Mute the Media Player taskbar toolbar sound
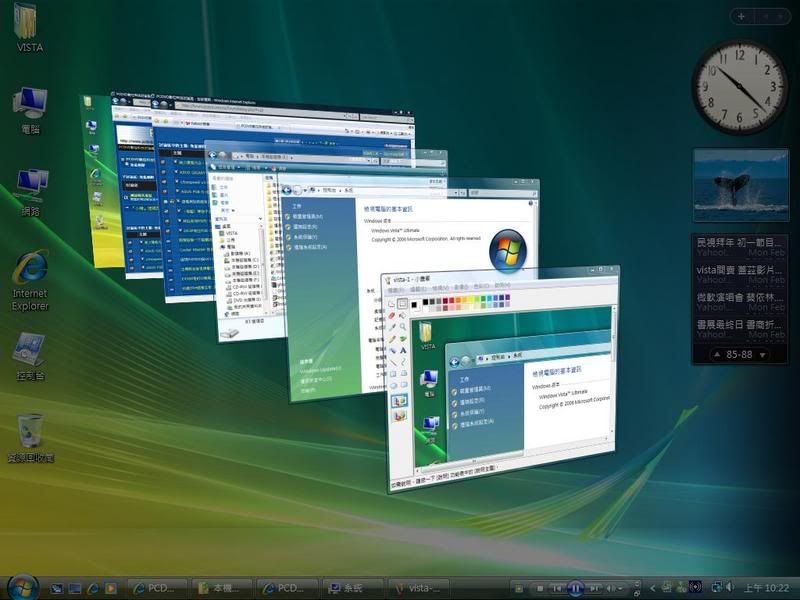800x600 pixels. [610, 588]
